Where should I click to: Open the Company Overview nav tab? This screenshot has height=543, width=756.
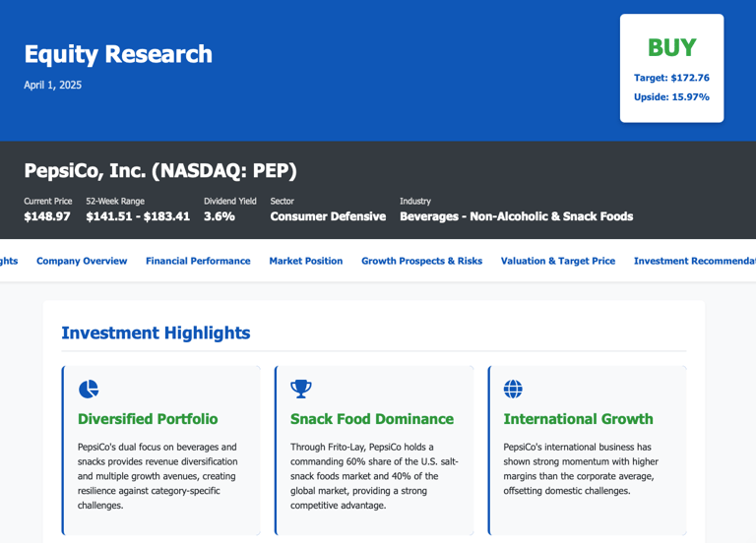coord(82,261)
